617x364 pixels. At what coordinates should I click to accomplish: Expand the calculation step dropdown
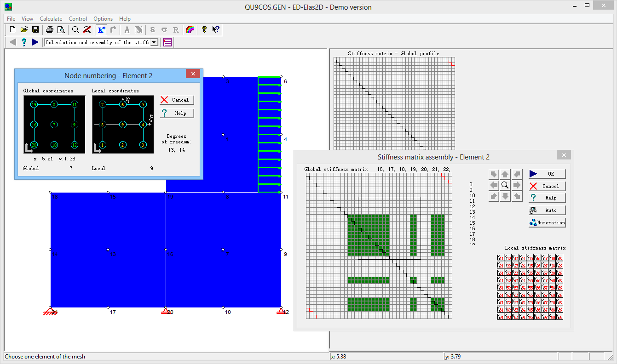154,42
